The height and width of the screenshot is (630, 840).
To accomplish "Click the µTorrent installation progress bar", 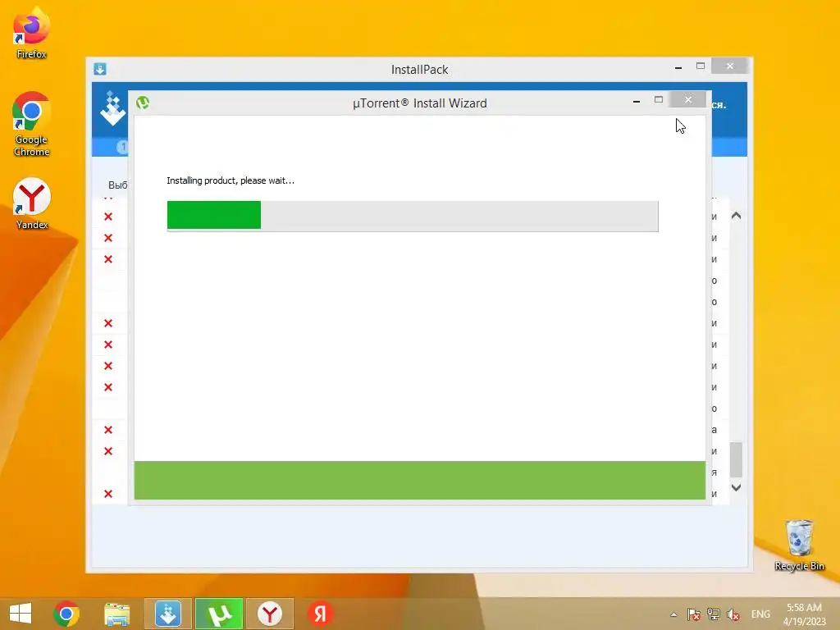I will pyautogui.click(x=413, y=216).
